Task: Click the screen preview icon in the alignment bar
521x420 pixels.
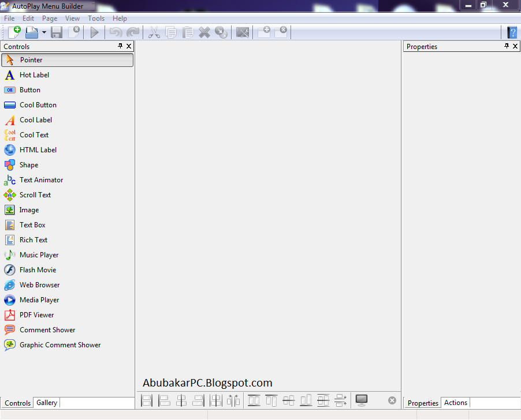Action: [361, 400]
